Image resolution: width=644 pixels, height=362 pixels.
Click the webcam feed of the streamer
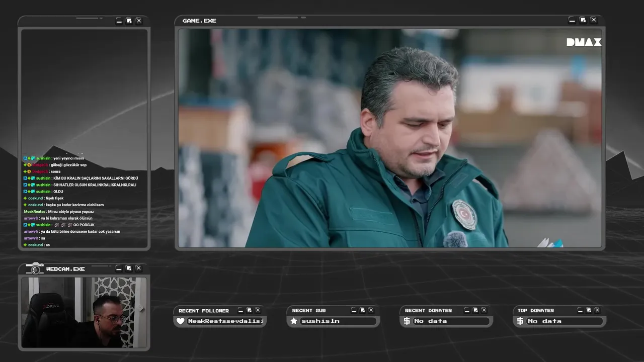[x=84, y=312]
